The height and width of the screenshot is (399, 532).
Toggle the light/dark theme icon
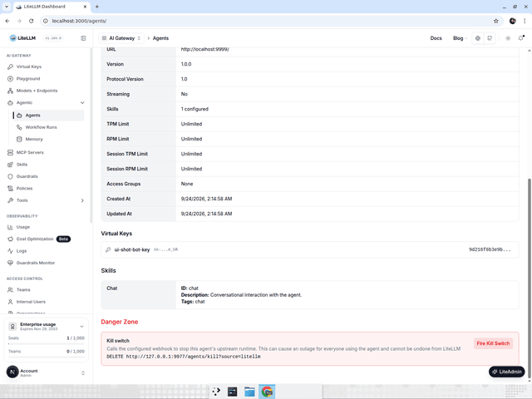click(508, 38)
